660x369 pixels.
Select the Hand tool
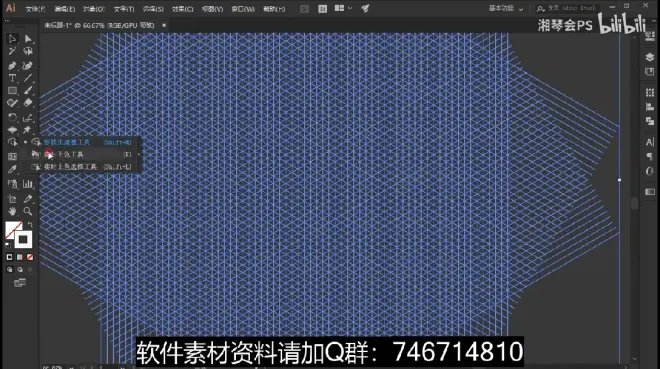(12, 211)
